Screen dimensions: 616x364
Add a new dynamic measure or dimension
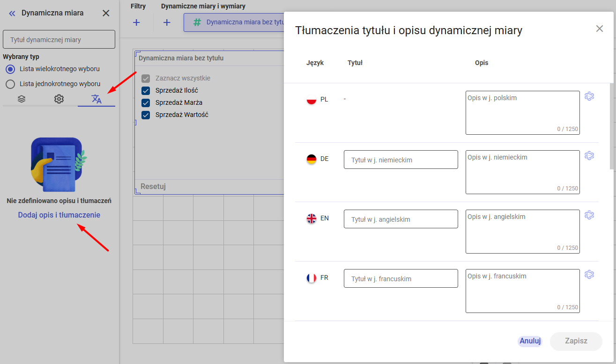click(167, 22)
